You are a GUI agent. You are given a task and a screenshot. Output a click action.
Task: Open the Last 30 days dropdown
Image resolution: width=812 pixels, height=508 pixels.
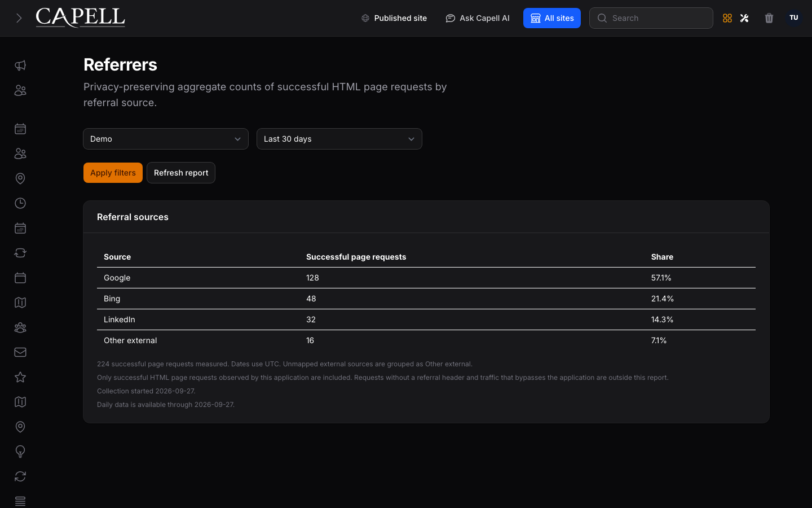339,139
